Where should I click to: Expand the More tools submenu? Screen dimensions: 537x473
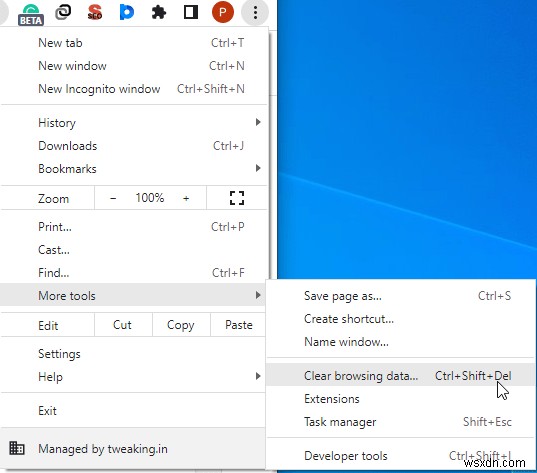(134, 295)
